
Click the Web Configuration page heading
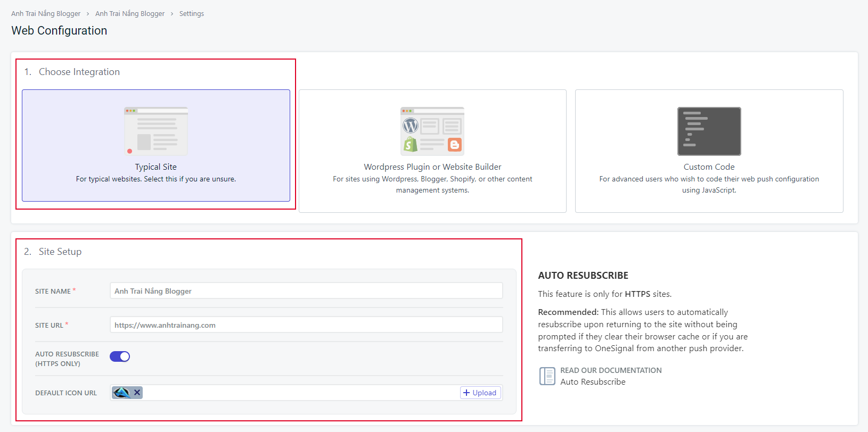59,31
